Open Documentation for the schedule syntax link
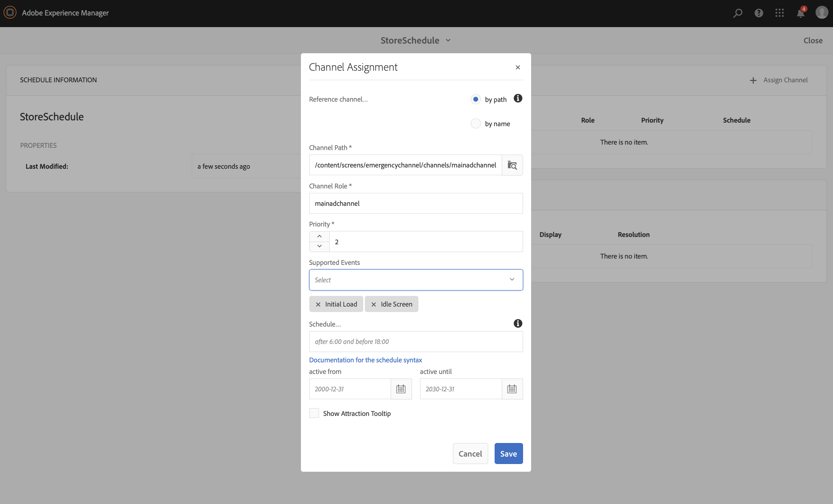This screenshot has width=833, height=504. 365,360
